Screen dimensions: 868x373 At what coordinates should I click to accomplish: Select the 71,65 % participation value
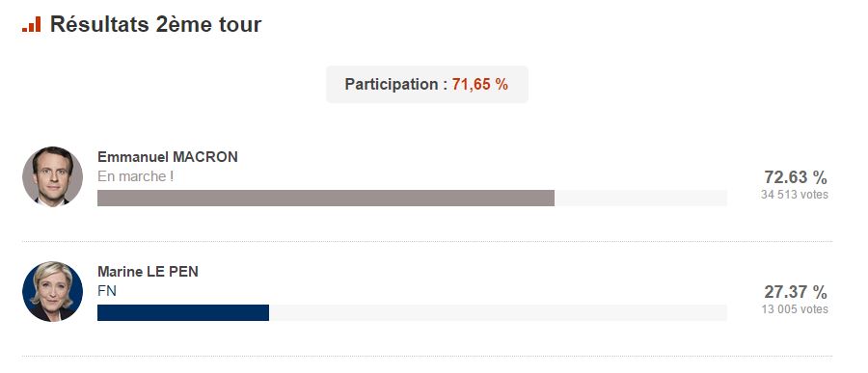[x=480, y=85]
